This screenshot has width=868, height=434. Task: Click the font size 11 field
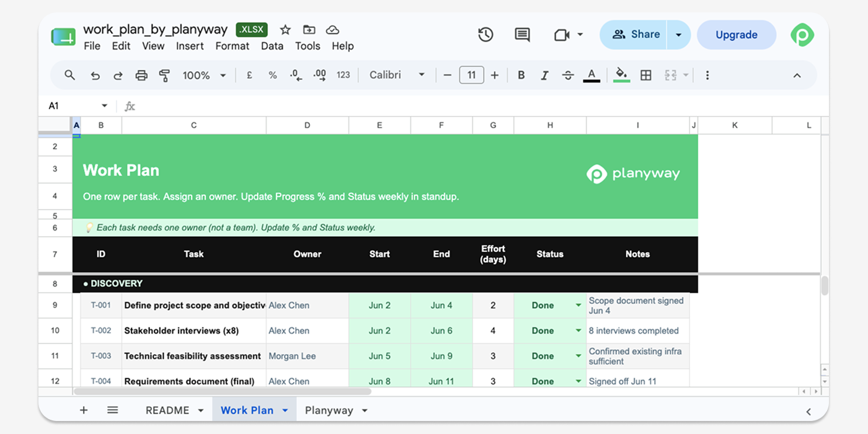coord(471,75)
